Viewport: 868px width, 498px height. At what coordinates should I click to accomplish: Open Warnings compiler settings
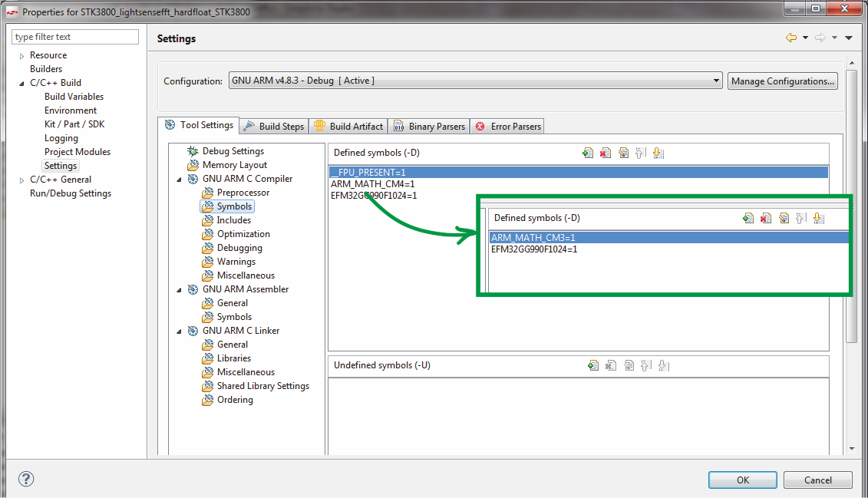236,262
